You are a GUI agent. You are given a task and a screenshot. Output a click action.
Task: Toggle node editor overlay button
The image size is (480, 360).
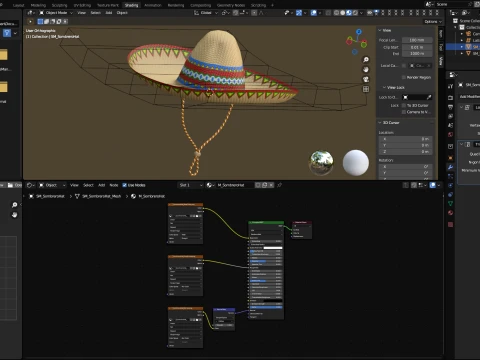(x=433, y=185)
